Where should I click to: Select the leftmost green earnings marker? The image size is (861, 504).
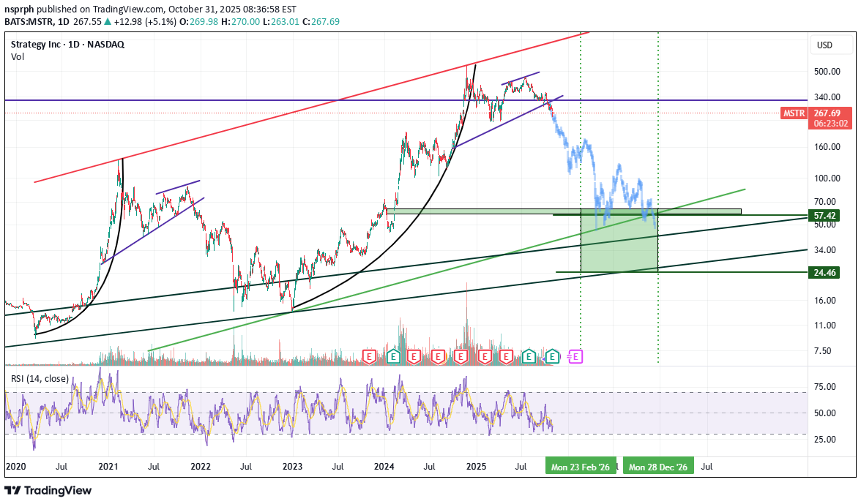pos(393,356)
